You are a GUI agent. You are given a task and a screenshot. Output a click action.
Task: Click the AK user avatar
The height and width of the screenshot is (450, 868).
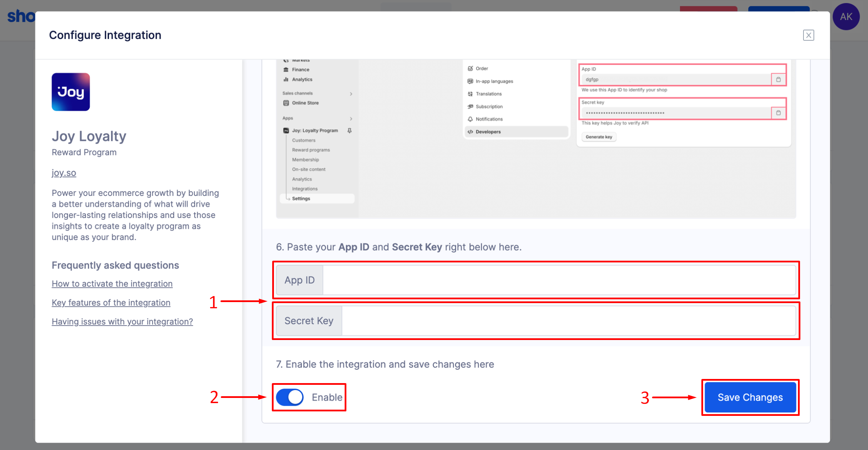click(x=846, y=17)
